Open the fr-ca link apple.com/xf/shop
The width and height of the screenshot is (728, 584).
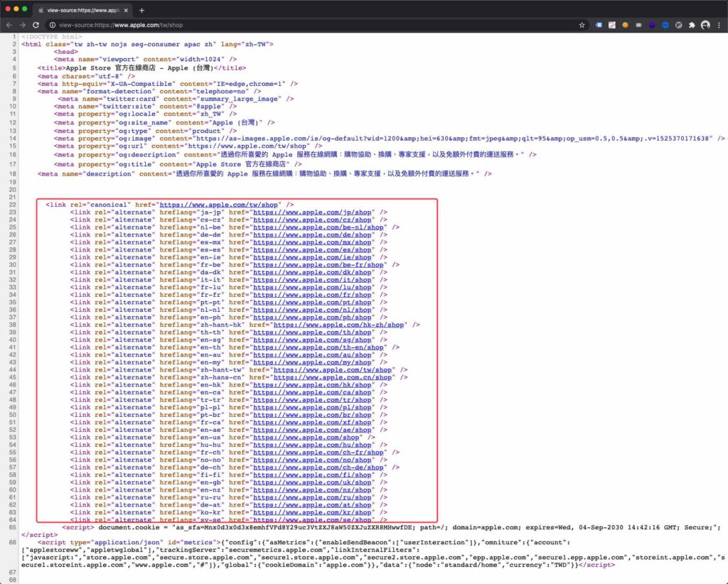(x=312, y=422)
